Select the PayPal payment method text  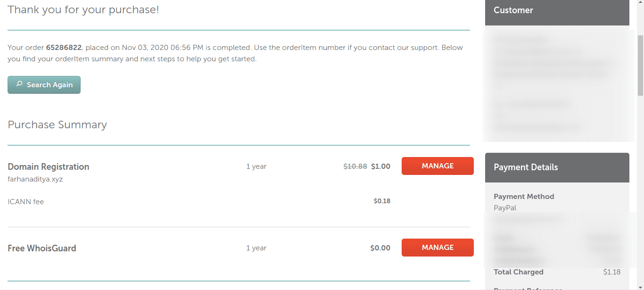505,207
